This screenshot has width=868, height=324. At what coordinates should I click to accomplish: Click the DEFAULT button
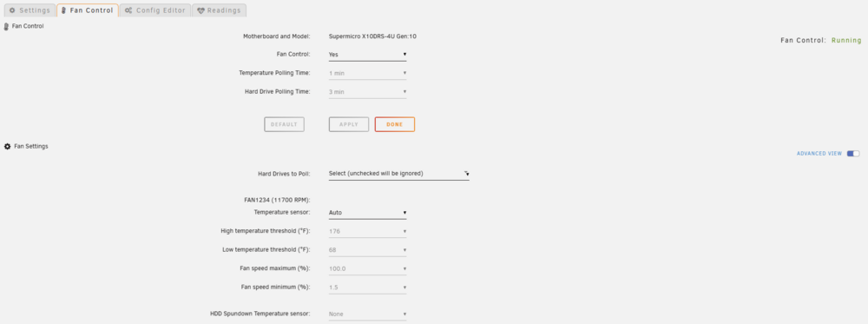[x=284, y=124]
